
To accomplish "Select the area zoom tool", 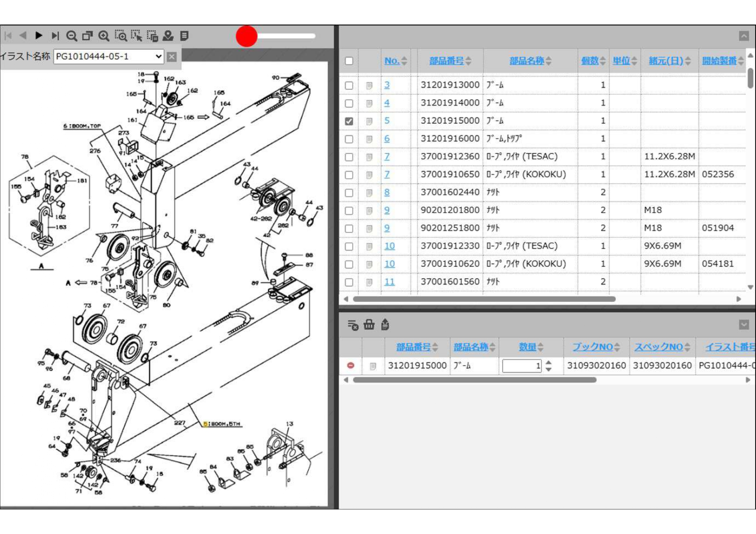I will 121,36.
